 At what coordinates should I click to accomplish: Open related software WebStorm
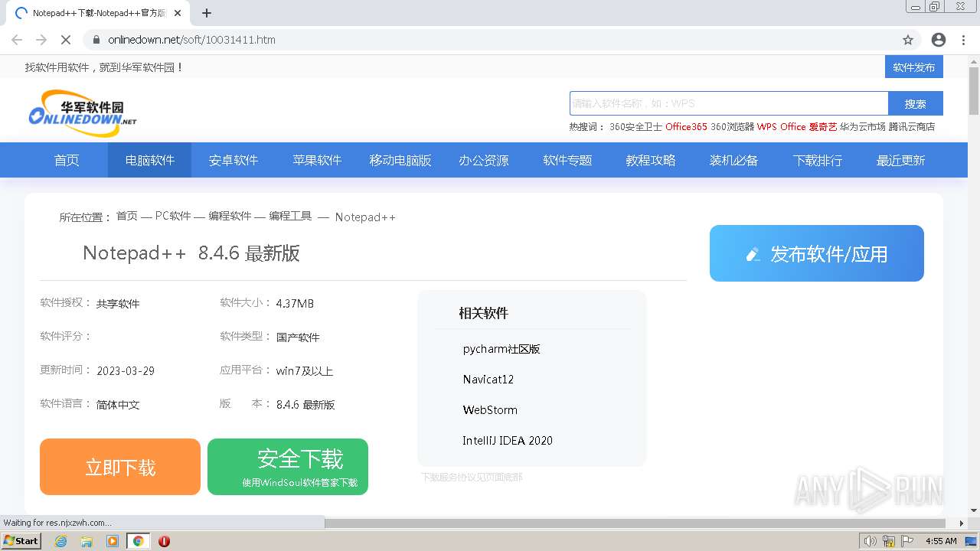coord(490,410)
